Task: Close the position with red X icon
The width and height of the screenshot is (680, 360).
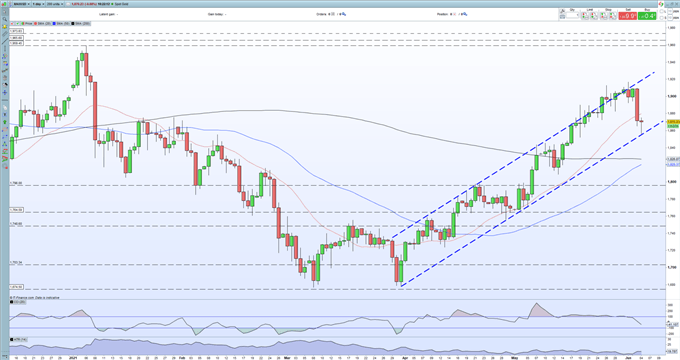Action: (454, 14)
